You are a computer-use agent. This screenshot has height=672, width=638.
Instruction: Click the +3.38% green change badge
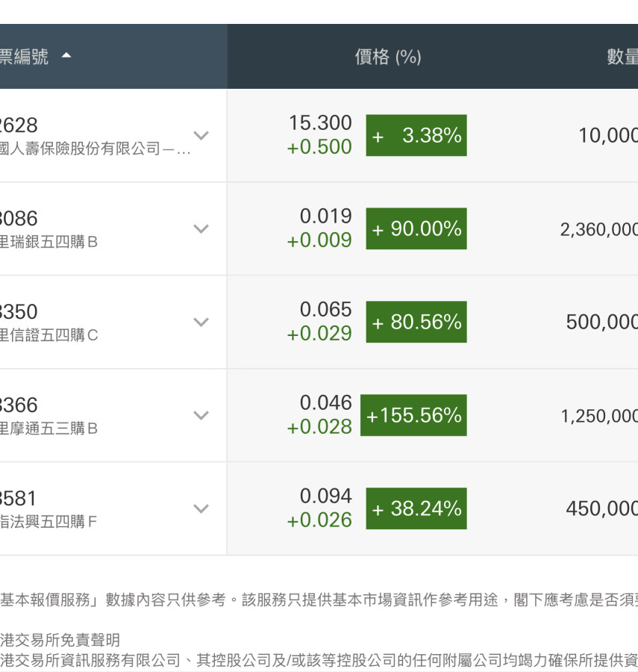tap(416, 135)
